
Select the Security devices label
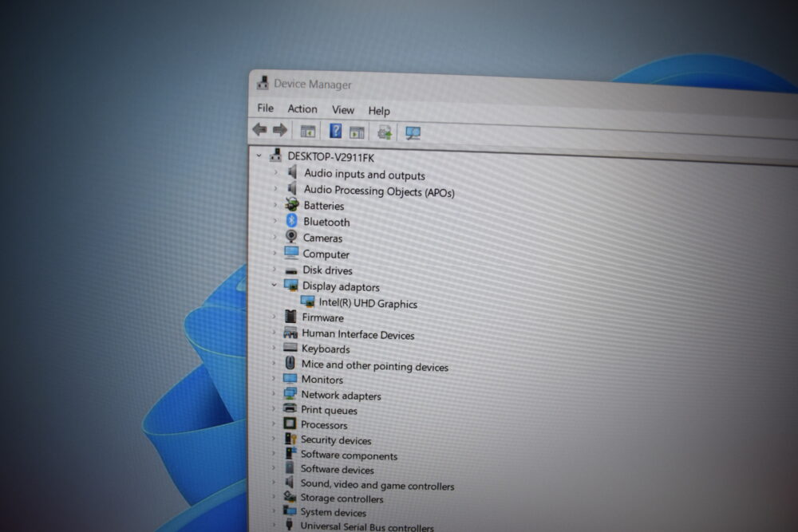336,440
